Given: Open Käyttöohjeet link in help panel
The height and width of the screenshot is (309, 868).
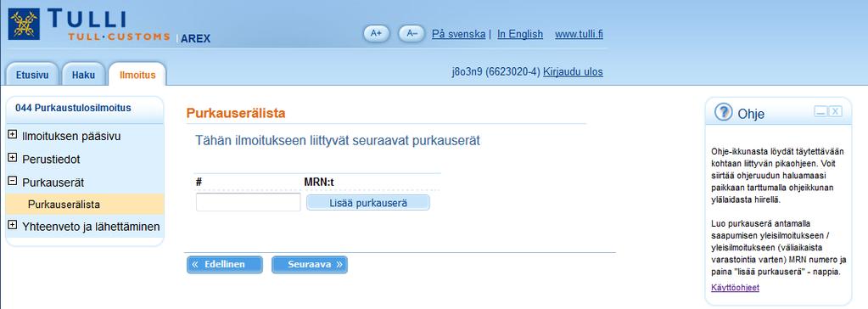Looking at the screenshot, I should (735, 288).
